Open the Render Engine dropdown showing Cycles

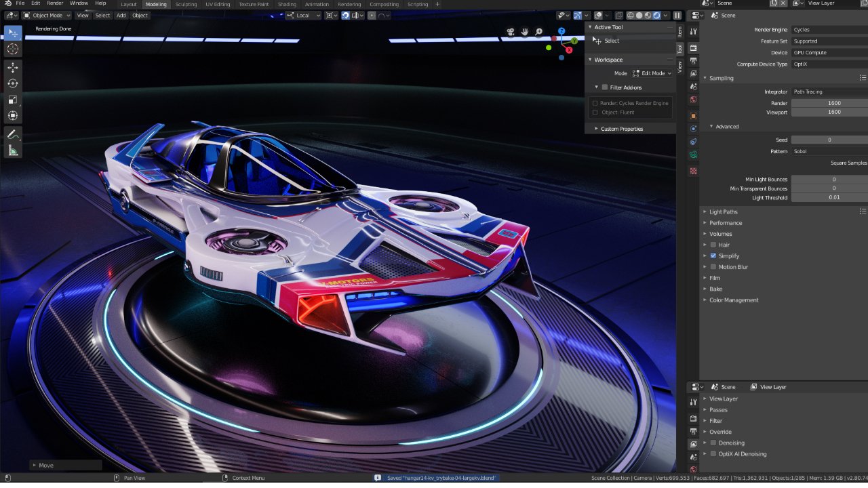click(x=829, y=30)
